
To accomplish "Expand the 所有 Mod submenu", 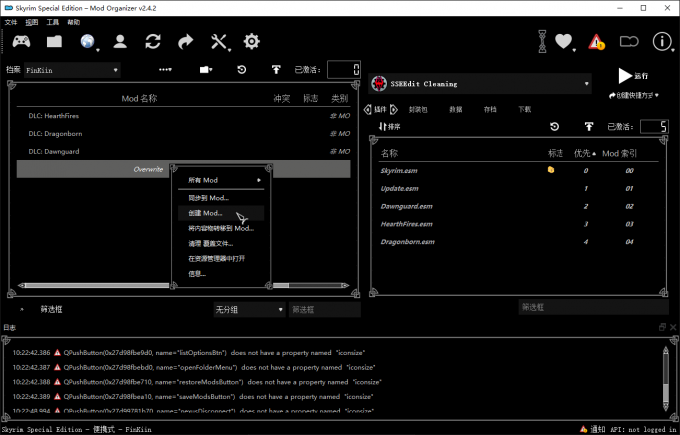I will point(221,180).
